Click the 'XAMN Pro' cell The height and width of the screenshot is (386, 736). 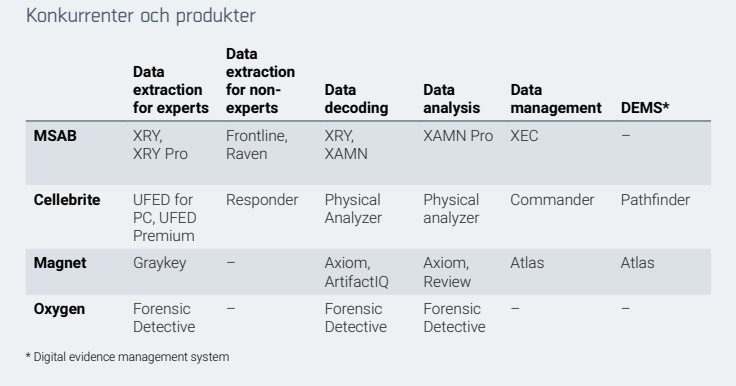point(458,136)
